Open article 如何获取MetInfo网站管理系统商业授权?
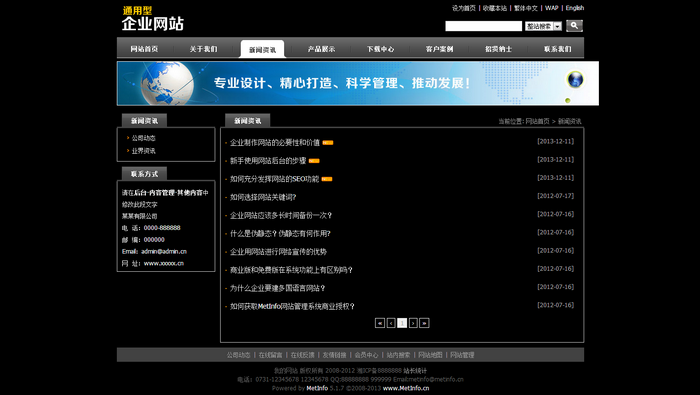The height and width of the screenshot is (395, 700). point(292,307)
